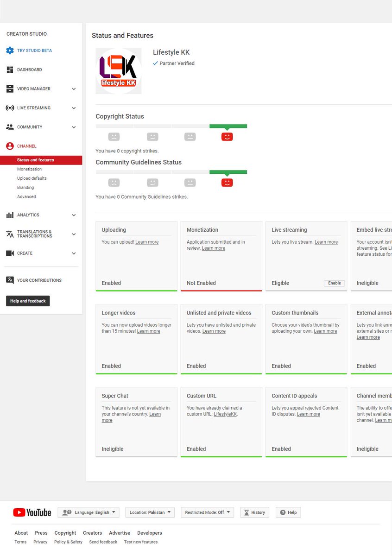
Task: Click the language person icon in footer
Action: click(67, 512)
